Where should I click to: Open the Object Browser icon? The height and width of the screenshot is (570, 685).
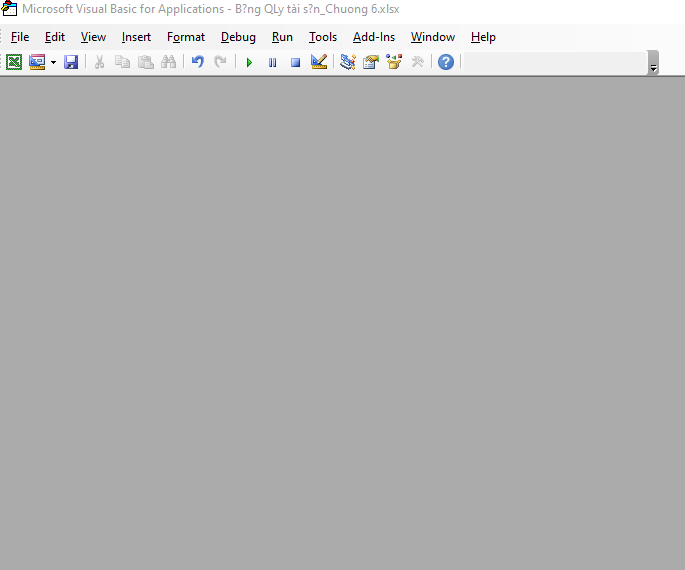[394, 62]
